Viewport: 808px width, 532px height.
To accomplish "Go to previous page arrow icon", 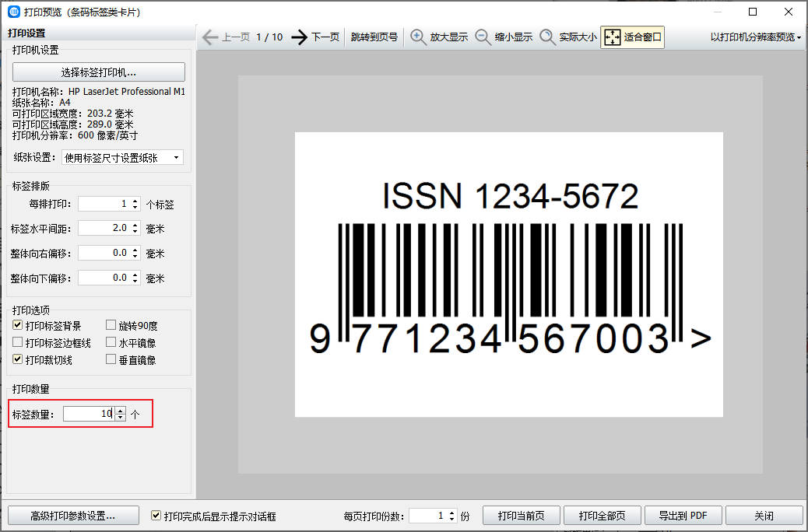I will click(x=210, y=37).
